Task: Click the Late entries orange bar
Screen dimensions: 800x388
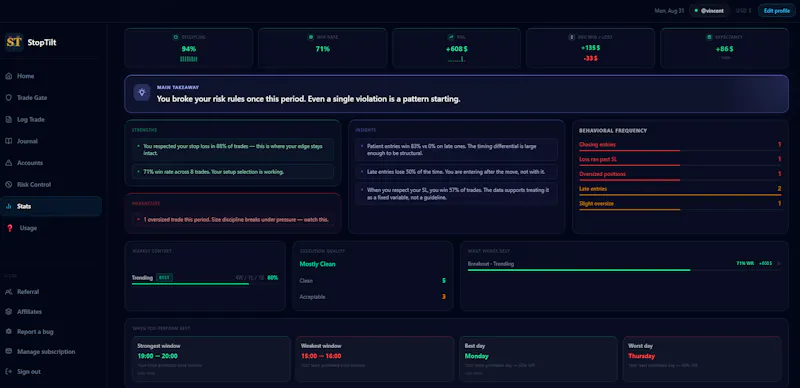Action: click(x=680, y=195)
